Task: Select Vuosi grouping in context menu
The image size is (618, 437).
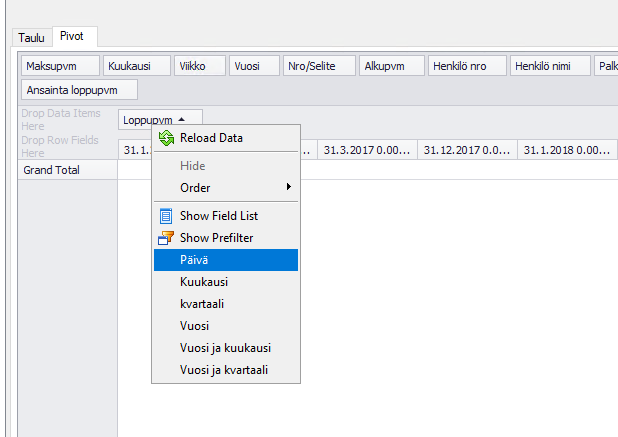Action: (x=226, y=326)
